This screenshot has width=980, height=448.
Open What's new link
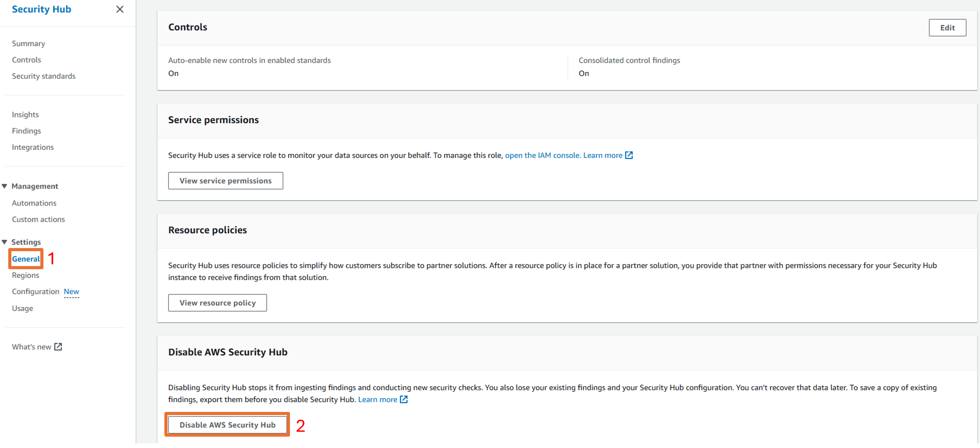(x=32, y=347)
